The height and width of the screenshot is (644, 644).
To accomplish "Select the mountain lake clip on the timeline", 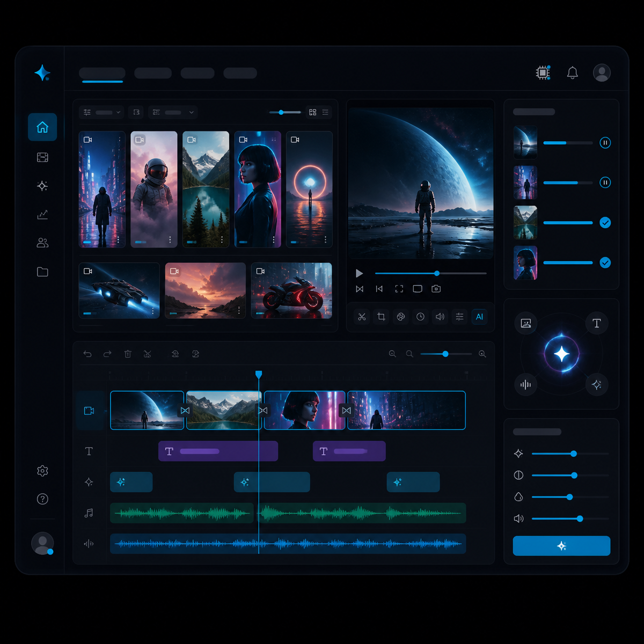I will [224, 411].
